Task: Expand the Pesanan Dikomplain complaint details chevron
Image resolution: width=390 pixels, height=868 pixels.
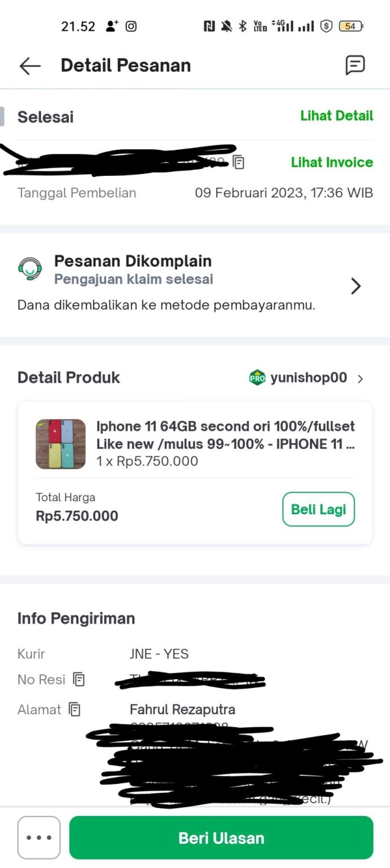Action: pyautogui.click(x=356, y=286)
